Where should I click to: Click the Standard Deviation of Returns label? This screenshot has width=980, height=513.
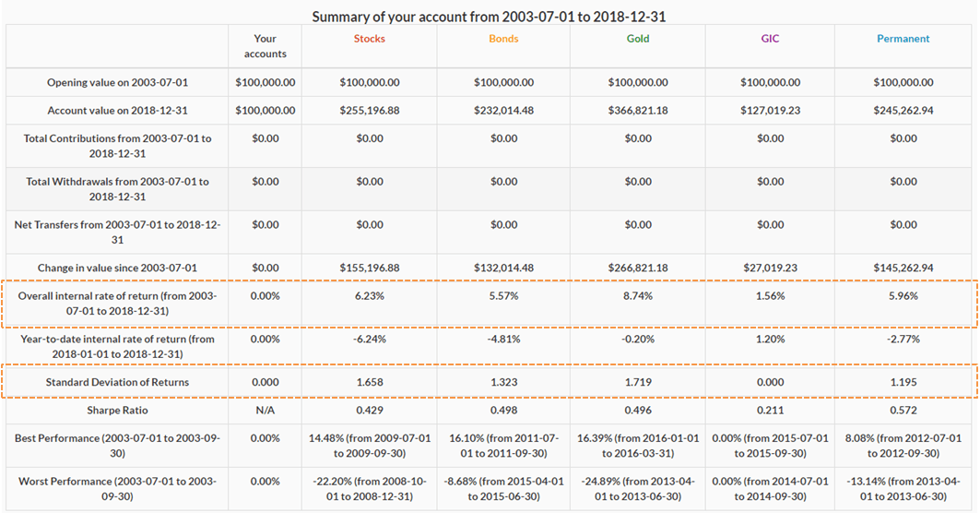pos(117,382)
